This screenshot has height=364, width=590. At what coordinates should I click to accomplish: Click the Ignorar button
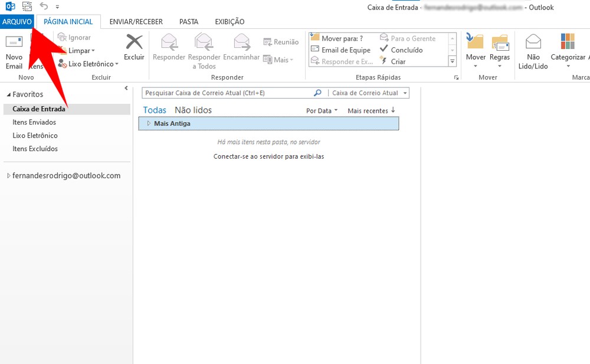click(x=74, y=37)
